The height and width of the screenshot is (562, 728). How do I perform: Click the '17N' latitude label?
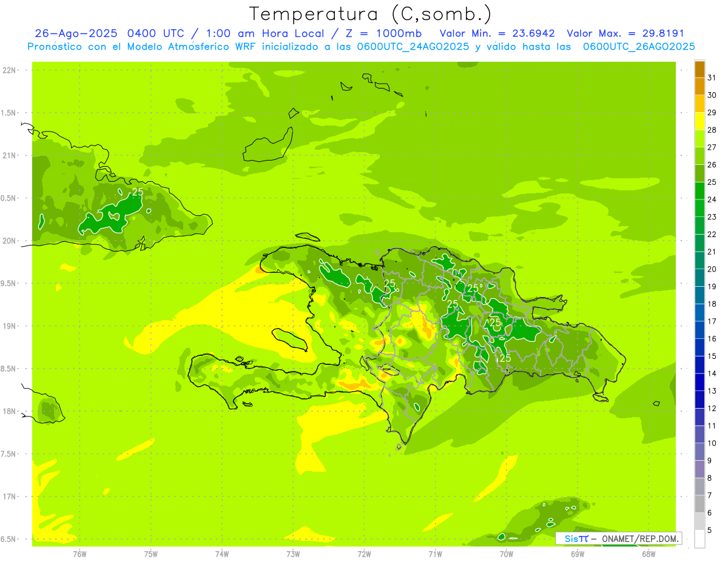(x=9, y=497)
